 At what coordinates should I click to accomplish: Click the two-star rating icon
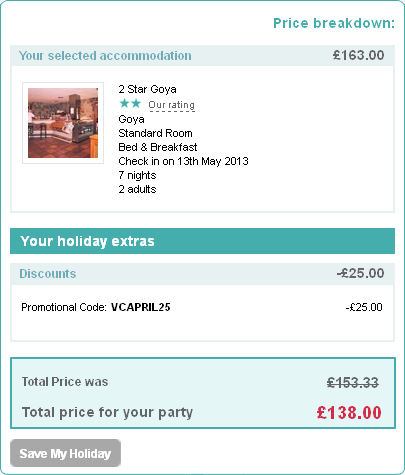pyautogui.click(x=130, y=104)
